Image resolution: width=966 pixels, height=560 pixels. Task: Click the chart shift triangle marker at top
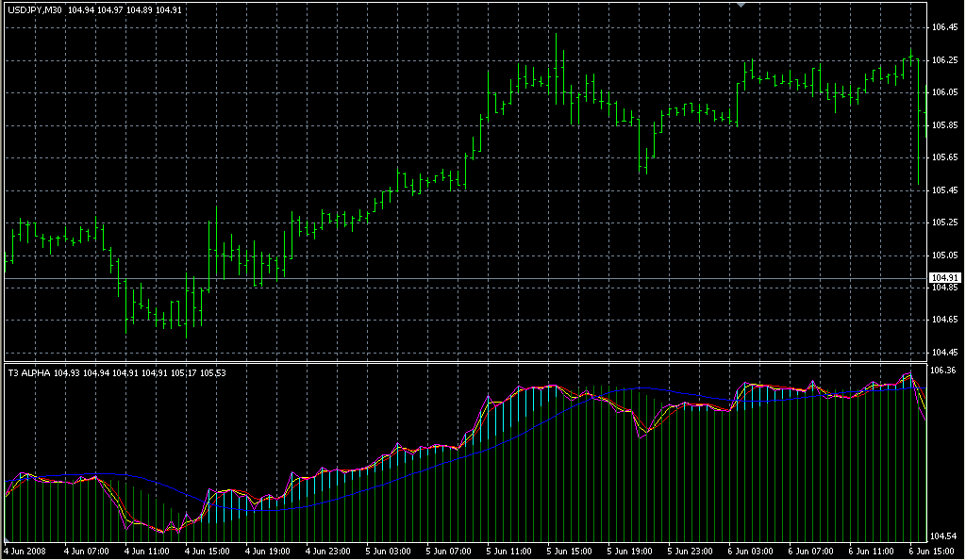tap(741, 5)
